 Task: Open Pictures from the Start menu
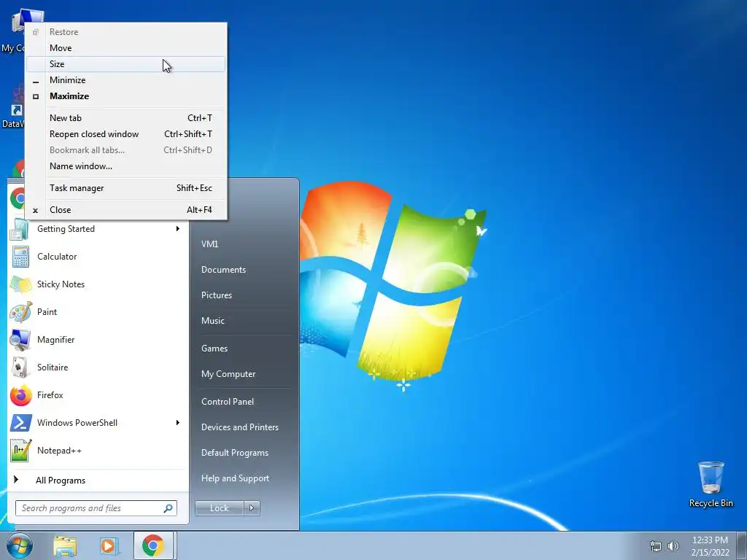tap(216, 296)
